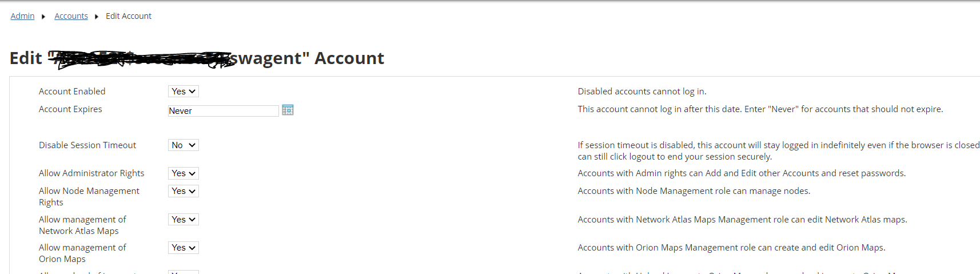
Task: Expand the Disable Session Timeout dropdown
Action: pyautogui.click(x=183, y=145)
